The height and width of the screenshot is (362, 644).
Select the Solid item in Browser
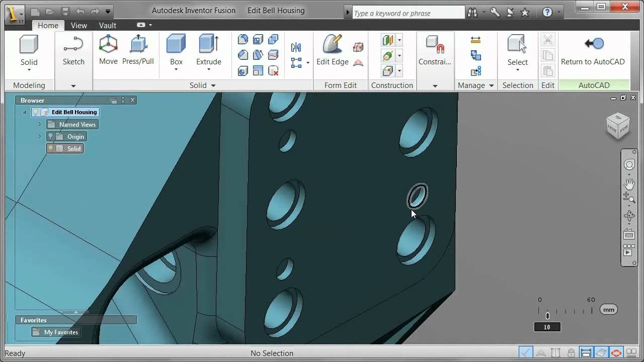65,148
